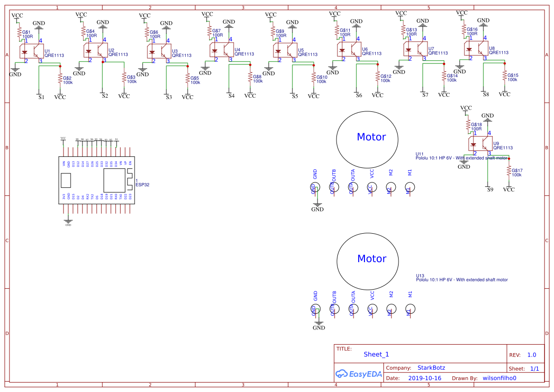The width and height of the screenshot is (554, 392).
Task: Pick the U6 QRE1113 sensor symbol
Action: coord(349,49)
